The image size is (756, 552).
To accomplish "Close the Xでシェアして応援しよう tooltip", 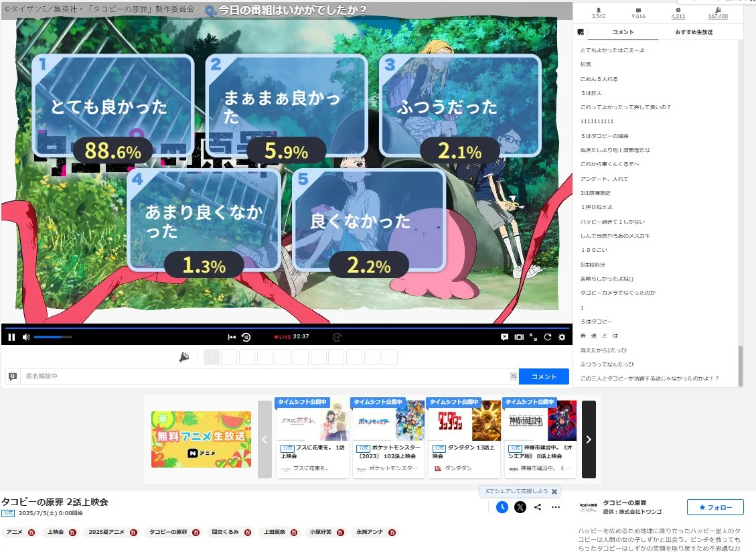I will coord(554,491).
